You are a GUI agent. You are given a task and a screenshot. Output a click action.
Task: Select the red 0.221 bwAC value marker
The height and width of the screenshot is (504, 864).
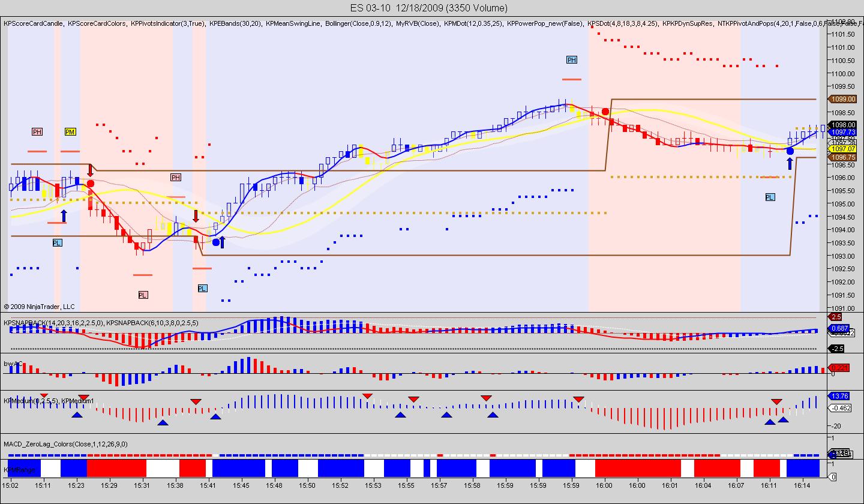pos(839,368)
